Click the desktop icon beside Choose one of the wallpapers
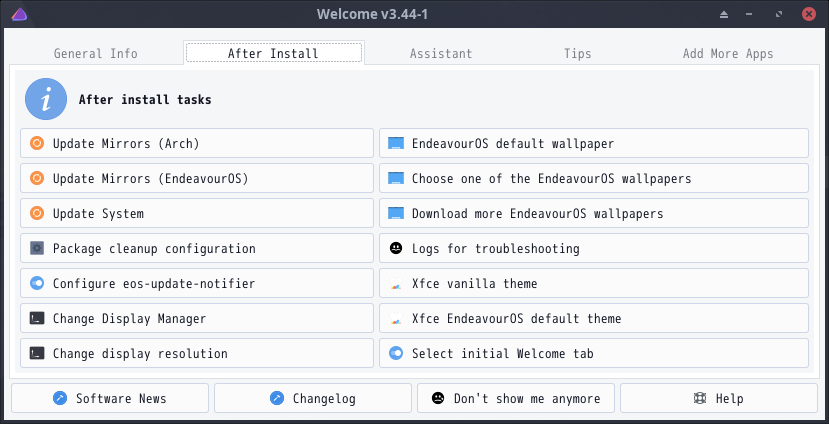The width and height of the screenshot is (829, 424). coord(395,178)
